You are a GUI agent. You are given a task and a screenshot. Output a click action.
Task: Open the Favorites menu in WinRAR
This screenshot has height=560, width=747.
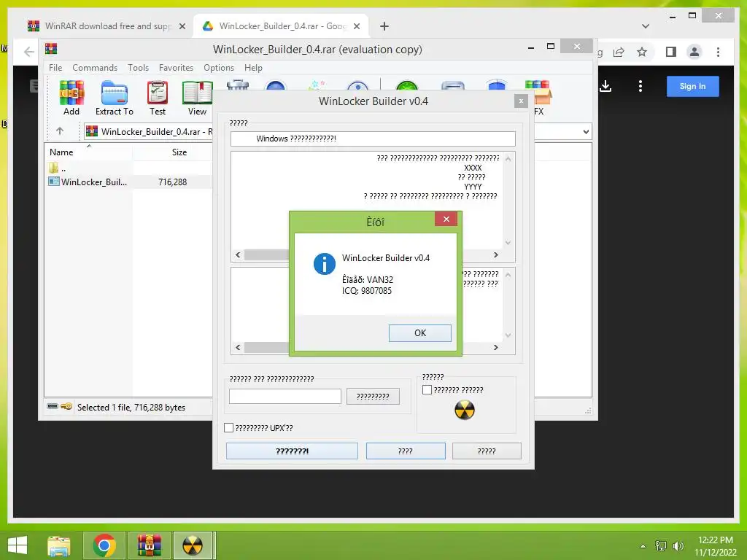(x=176, y=68)
